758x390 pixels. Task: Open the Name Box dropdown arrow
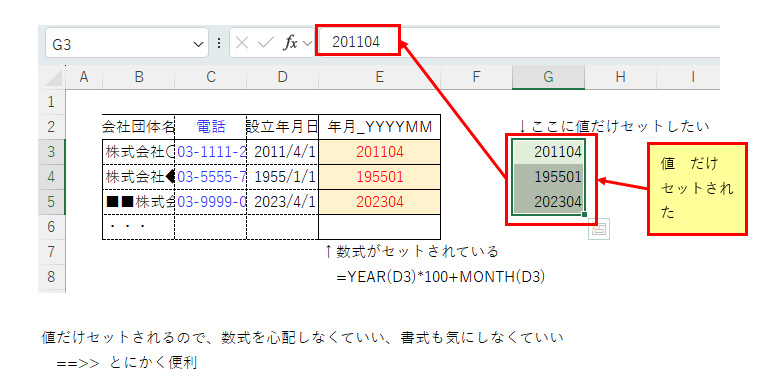(198, 44)
